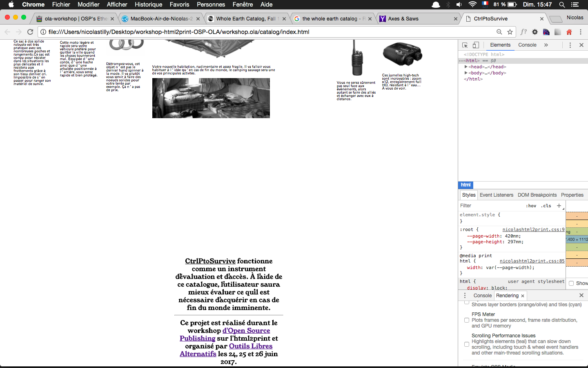
Task: Open the Apple menu
Action: (x=11, y=4)
